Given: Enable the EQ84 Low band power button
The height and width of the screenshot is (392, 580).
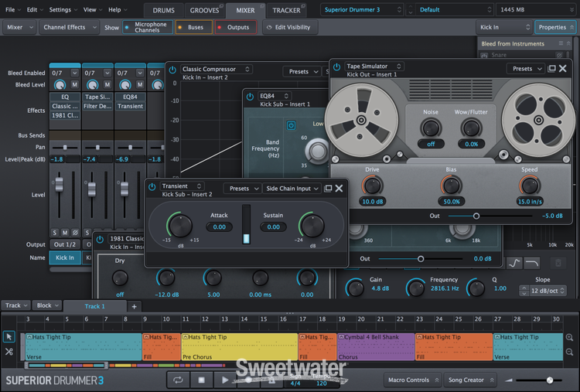Looking at the screenshot, I should click(291, 125).
